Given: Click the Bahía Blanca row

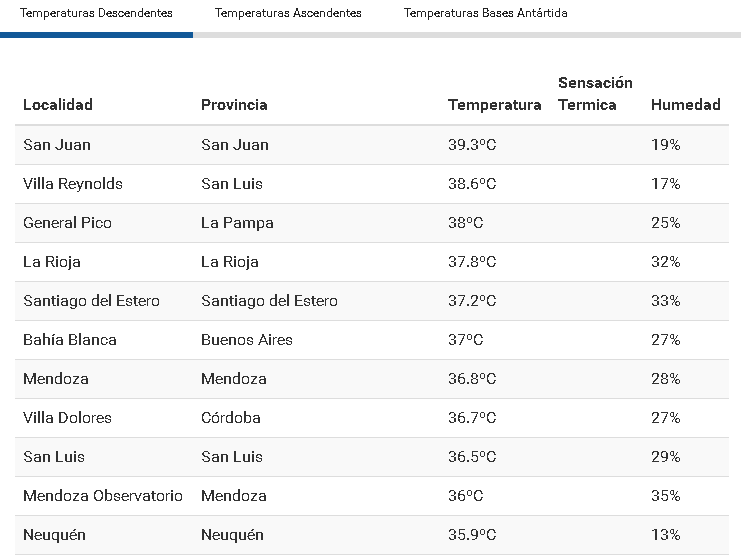Looking at the screenshot, I should pyautogui.click(x=70, y=340).
